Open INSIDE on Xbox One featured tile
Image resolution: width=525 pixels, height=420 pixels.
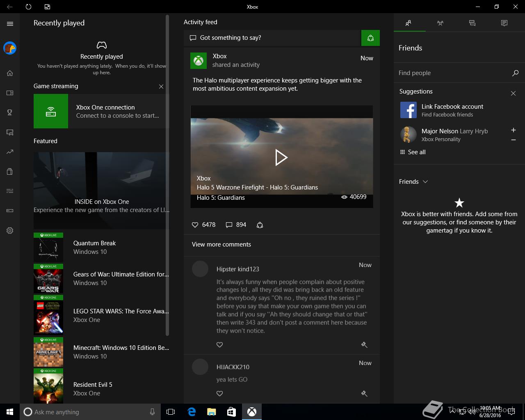click(101, 191)
